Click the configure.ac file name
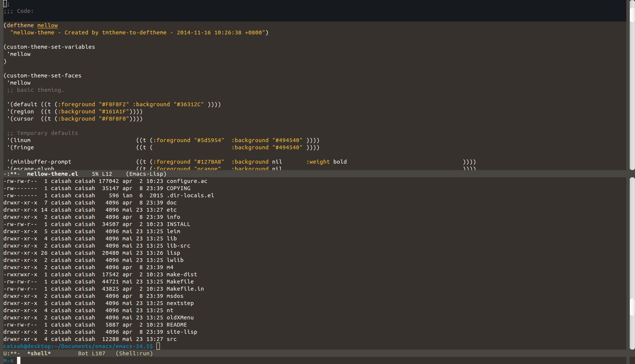This screenshot has height=364, width=635. (x=187, y=181)
